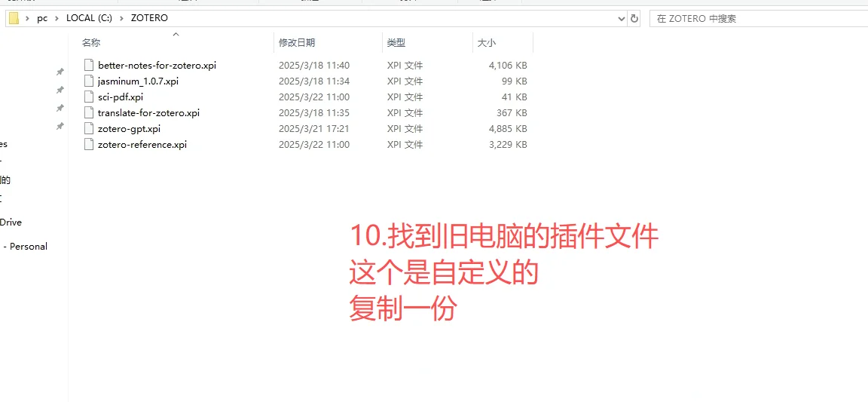This screenshot has height=402, width=868.
Task: Click the size value 41 KB
Action: 515,97
